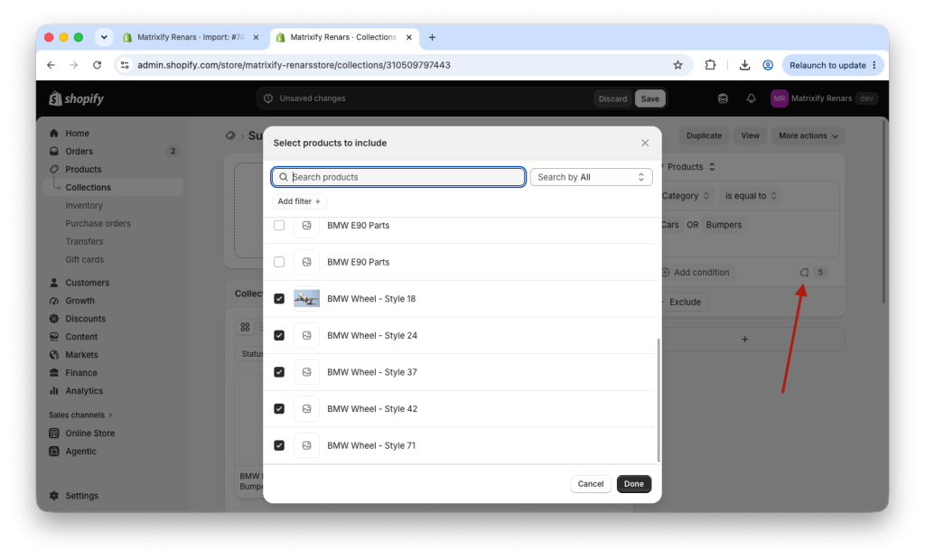Image resolution: width=925 pixels, height=560 pixels.
Task: Open the browser extensions puzzle icon
Action: tap(710, 65)
